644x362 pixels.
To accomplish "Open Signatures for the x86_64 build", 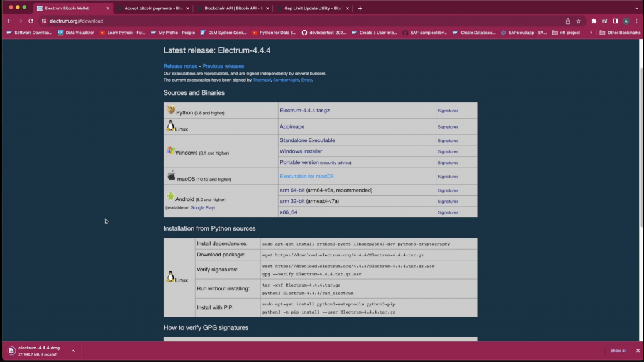I will (x=448, y=212).
